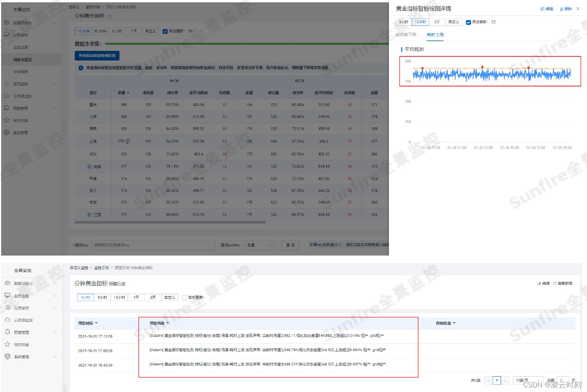Image resolution: width=587 pixels, height=392 pixels.
Task: Click 自定义 range button on 预警历史 page
Action: pyautogui.click(x=170, y=297)
